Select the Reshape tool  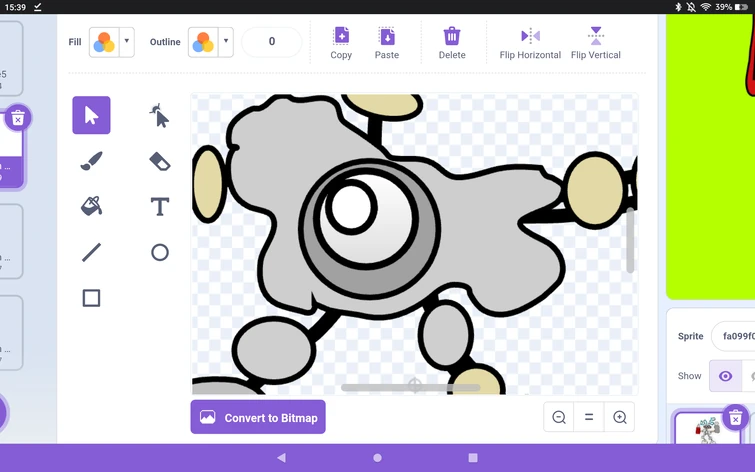click(159, 116)
